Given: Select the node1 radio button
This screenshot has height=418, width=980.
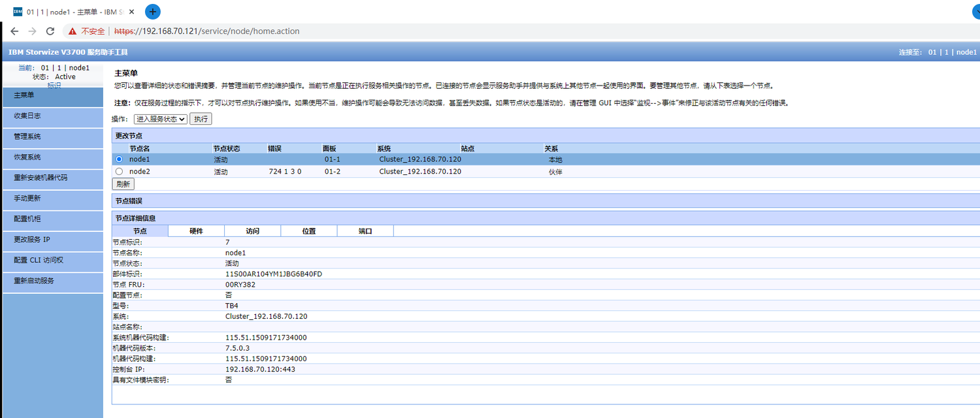Looking at the screenshot, I should point(119,159).
